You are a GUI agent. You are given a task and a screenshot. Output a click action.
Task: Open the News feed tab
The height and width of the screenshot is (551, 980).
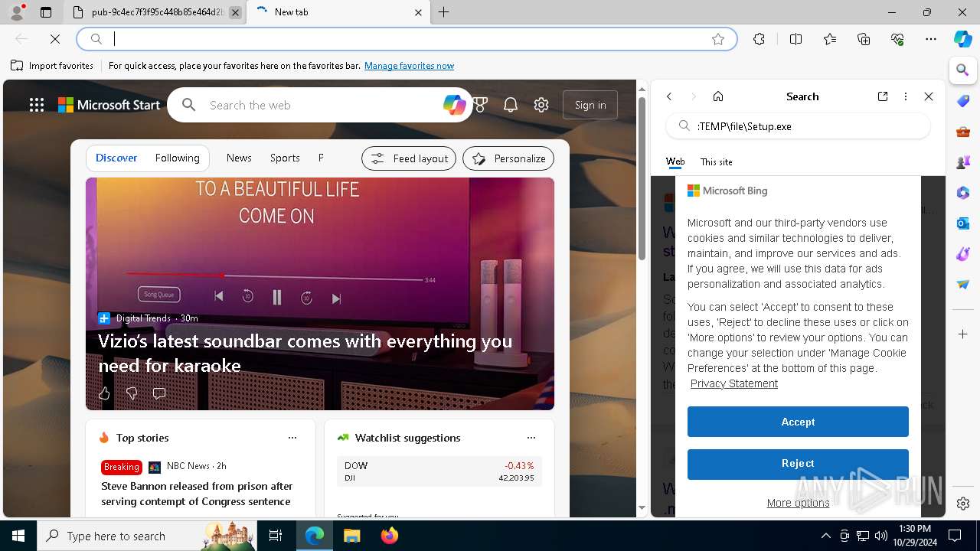(x=239, y=158)
